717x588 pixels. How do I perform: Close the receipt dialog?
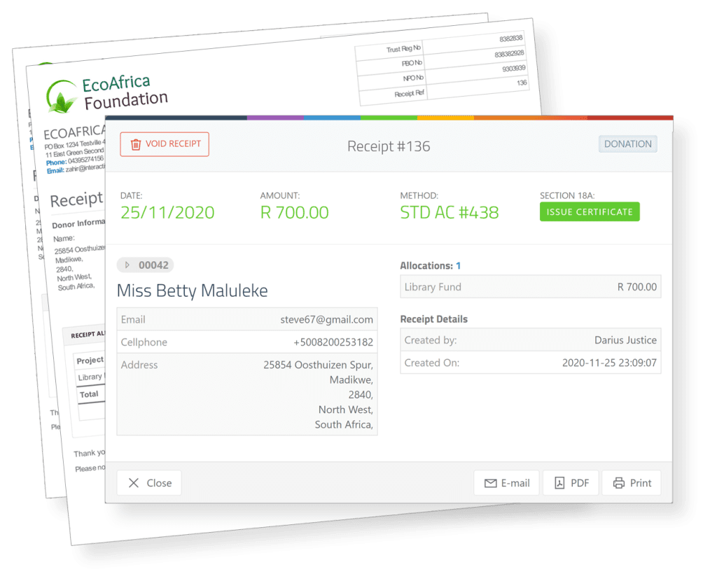148,482
